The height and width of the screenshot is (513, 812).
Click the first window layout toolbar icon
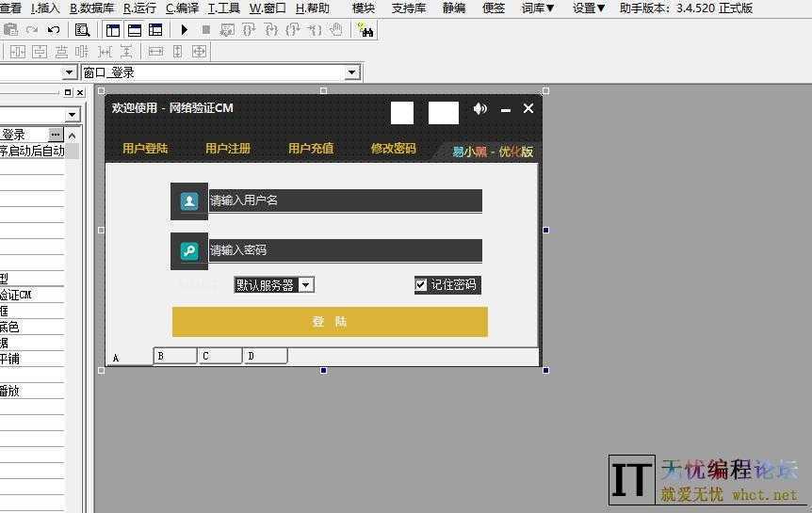click(113, 30)
